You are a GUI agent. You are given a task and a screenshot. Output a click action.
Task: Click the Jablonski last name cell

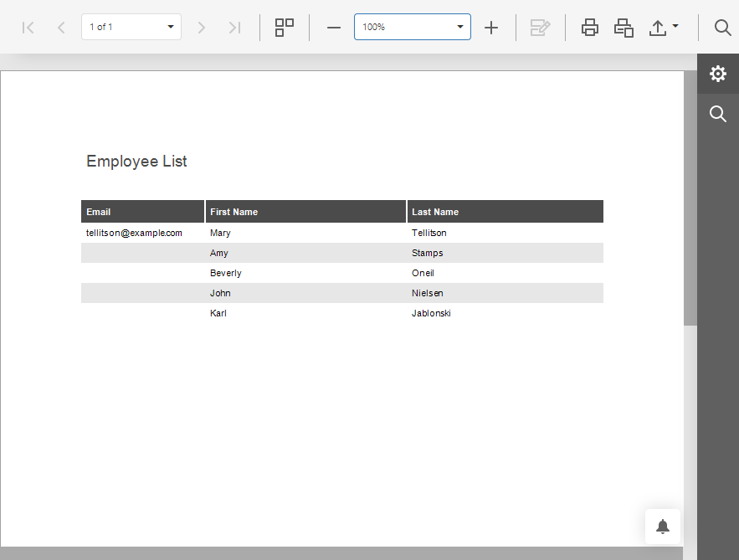[505, 313]
